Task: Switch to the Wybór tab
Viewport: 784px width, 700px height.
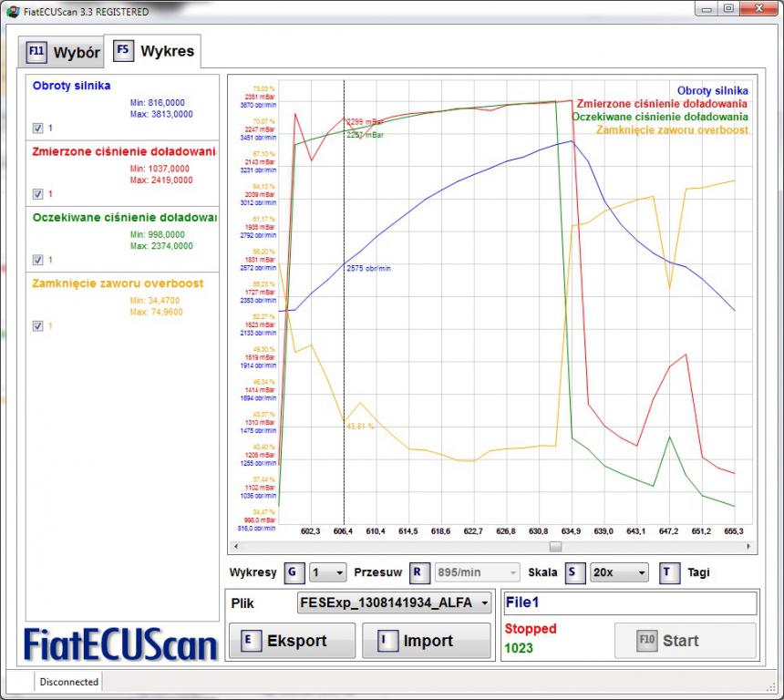Action: click(x=61, y=52)
